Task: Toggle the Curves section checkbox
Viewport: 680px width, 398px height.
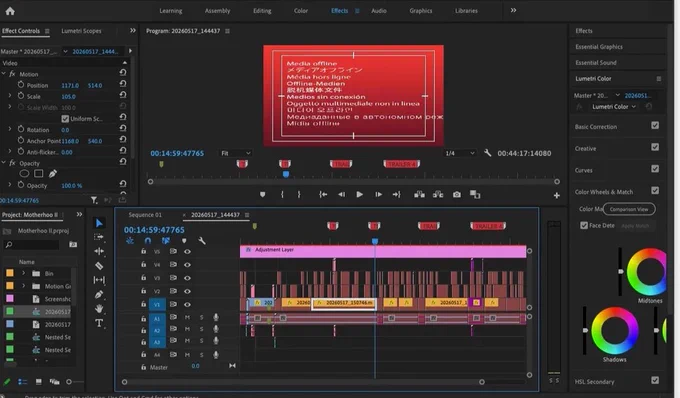Action: pos(655,169)
